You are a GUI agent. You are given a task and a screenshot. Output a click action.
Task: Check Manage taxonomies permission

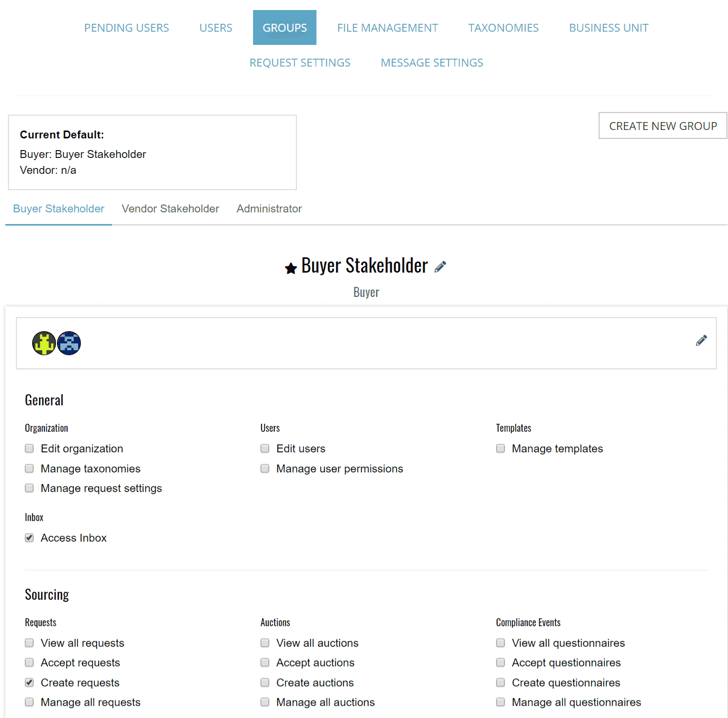pos(30,469)
